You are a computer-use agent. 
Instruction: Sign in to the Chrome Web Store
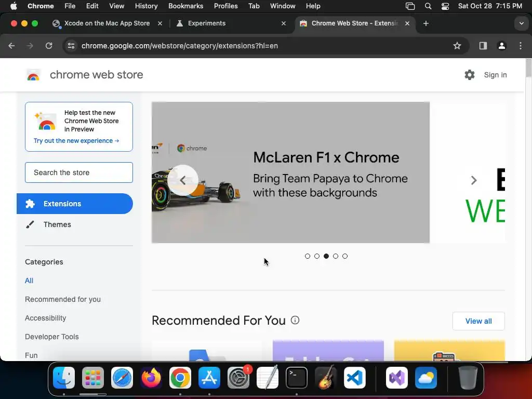(x=495, y=75)
